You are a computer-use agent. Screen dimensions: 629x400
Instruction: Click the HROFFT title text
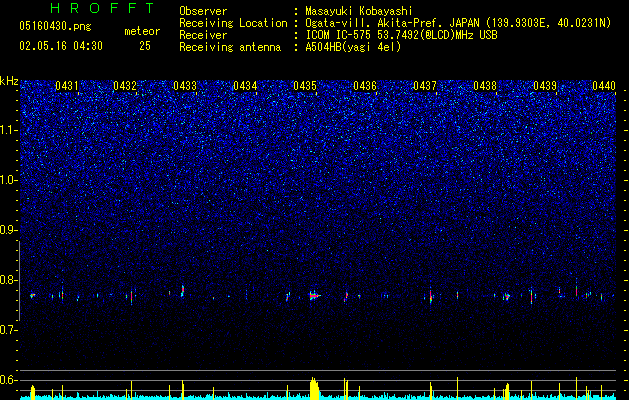pyautogui.click(x=103, y=8)
